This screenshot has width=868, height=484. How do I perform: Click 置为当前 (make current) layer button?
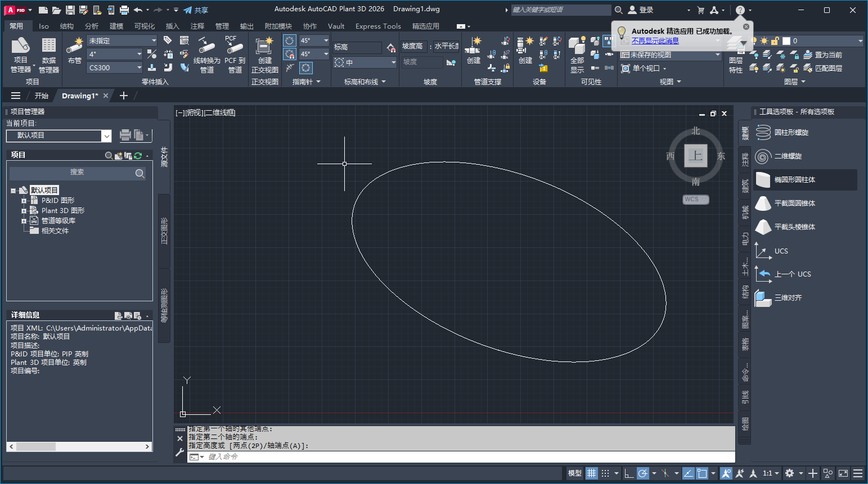coord(823,55)
